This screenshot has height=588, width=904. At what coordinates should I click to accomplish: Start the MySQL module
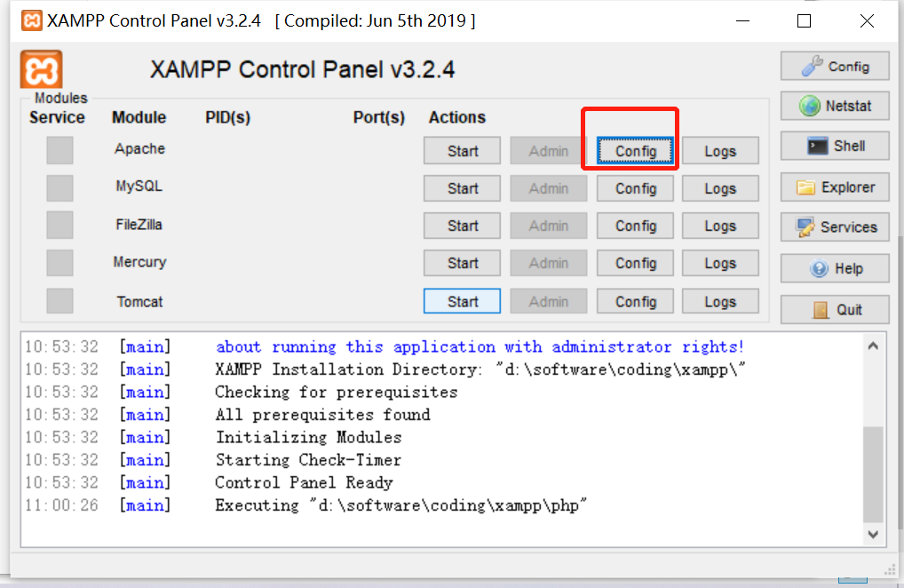462,188
